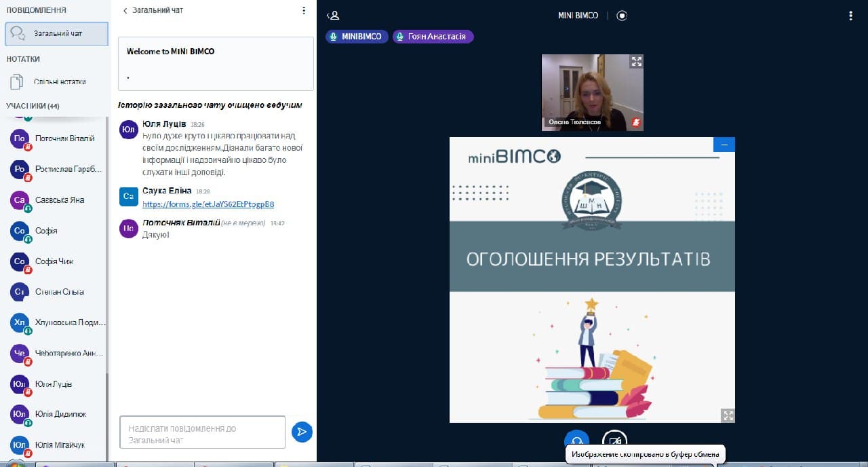
Task: Select user Степан Ольга in participants list
Action: (x=57, y=292)
